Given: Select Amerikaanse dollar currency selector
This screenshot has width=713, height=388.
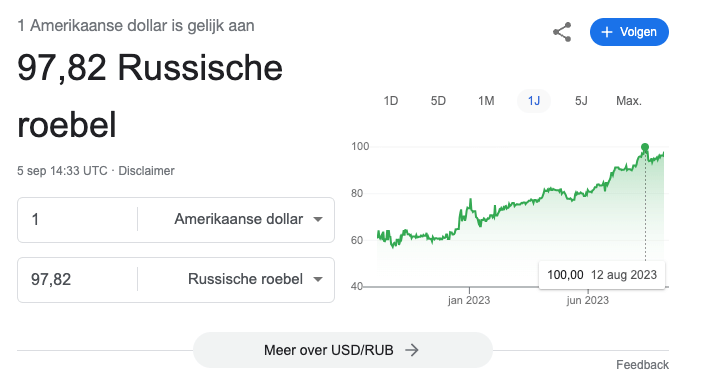Looking at the screenshot, I should (248, 219).
